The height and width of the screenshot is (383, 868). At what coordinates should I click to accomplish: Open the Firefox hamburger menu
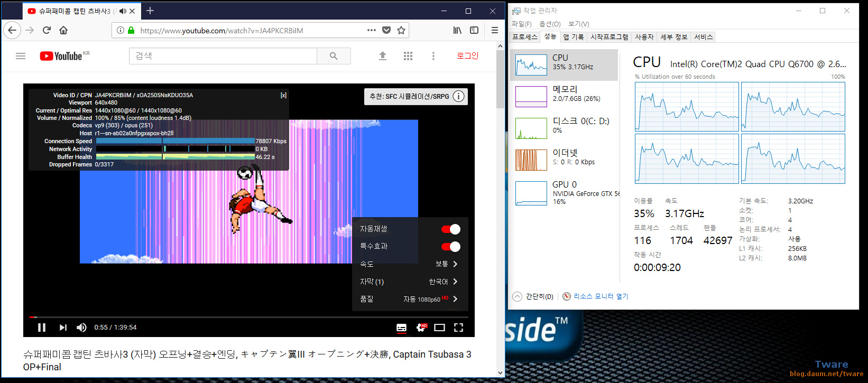[495, 30]
